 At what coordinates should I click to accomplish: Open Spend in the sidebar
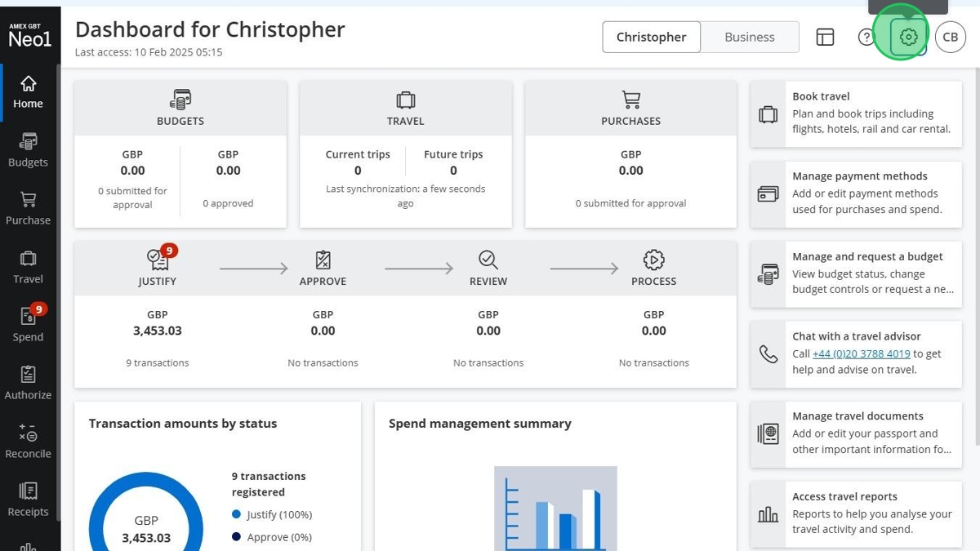point(28,325)
